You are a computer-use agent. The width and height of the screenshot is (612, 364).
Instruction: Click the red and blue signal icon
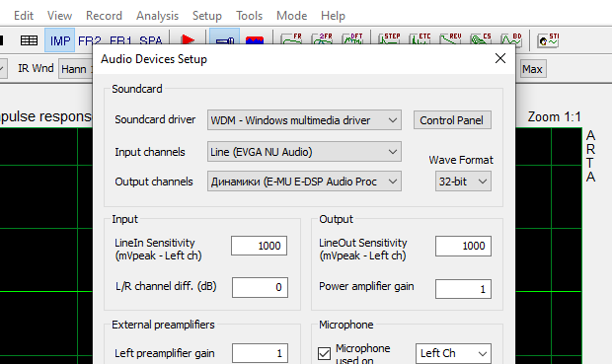coord(255,39)
